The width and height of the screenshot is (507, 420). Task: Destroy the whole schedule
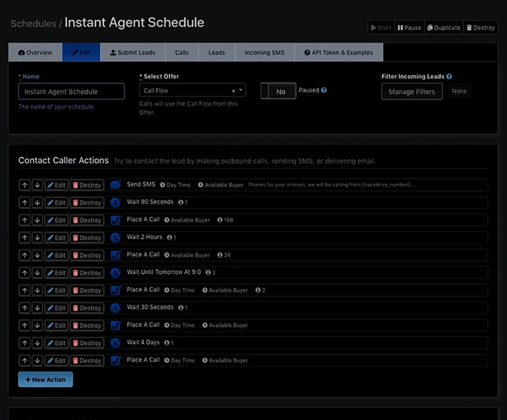coord(481,27)
